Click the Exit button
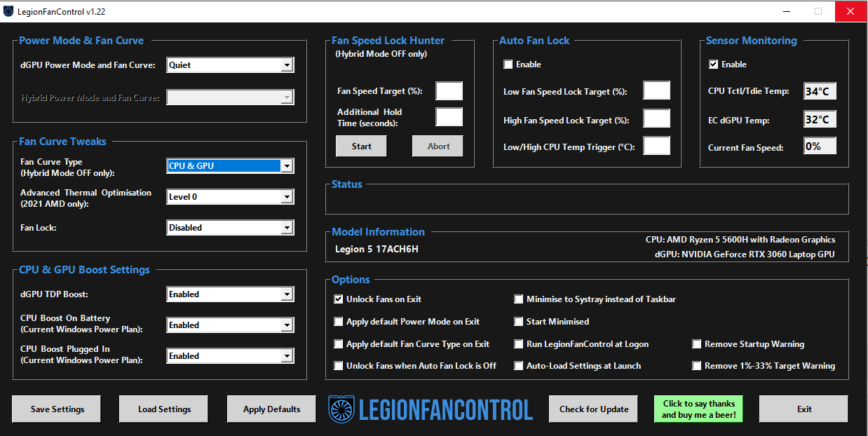 click(804, 409)
